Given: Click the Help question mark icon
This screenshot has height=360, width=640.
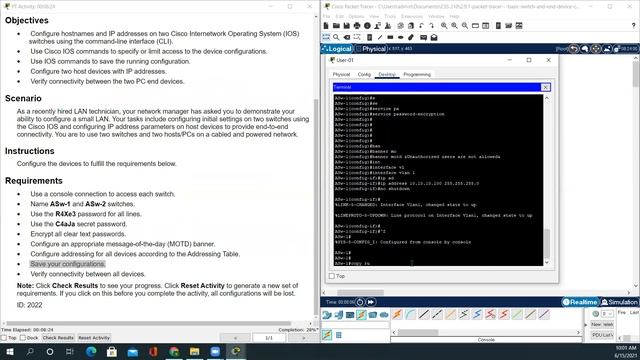Looking at the screenshot, I should tap(633, 26).
